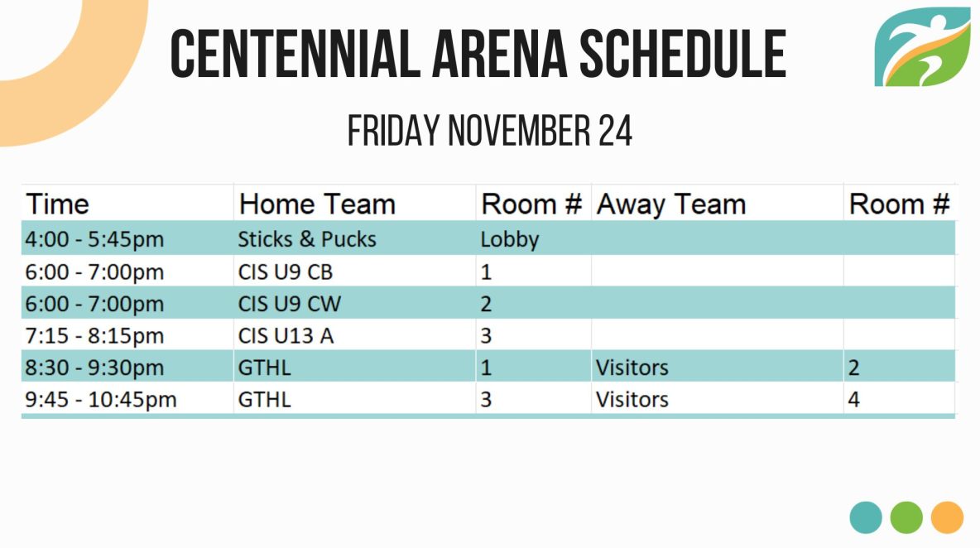Screen dimensions: 980x548
Task: Click the Friday November 24 date heading
Action: point(489,131)
